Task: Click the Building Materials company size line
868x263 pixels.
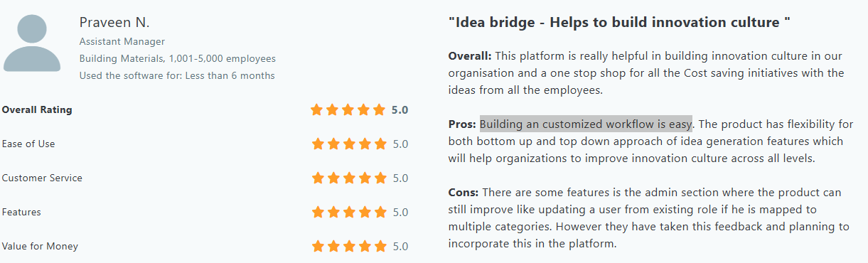Action: pos(178,59)
